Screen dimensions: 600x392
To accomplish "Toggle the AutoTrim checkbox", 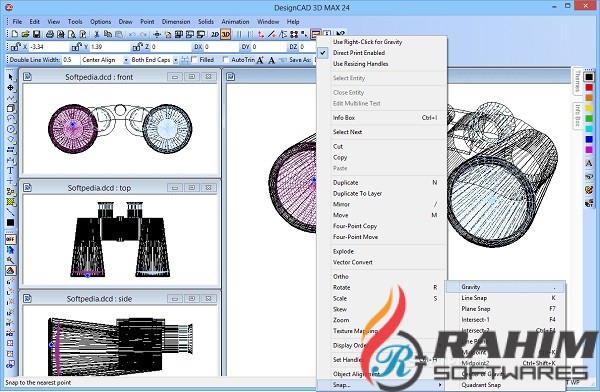I will [226, 60].
